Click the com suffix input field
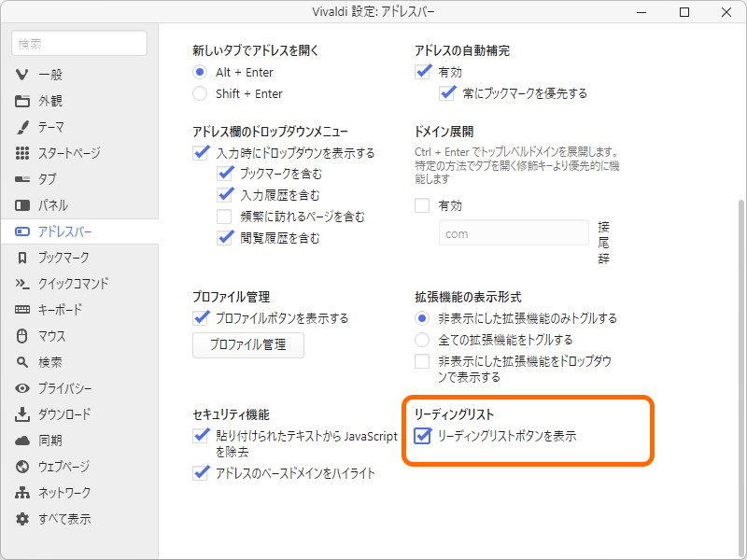The image size is (747, 560). coord(513,232)
